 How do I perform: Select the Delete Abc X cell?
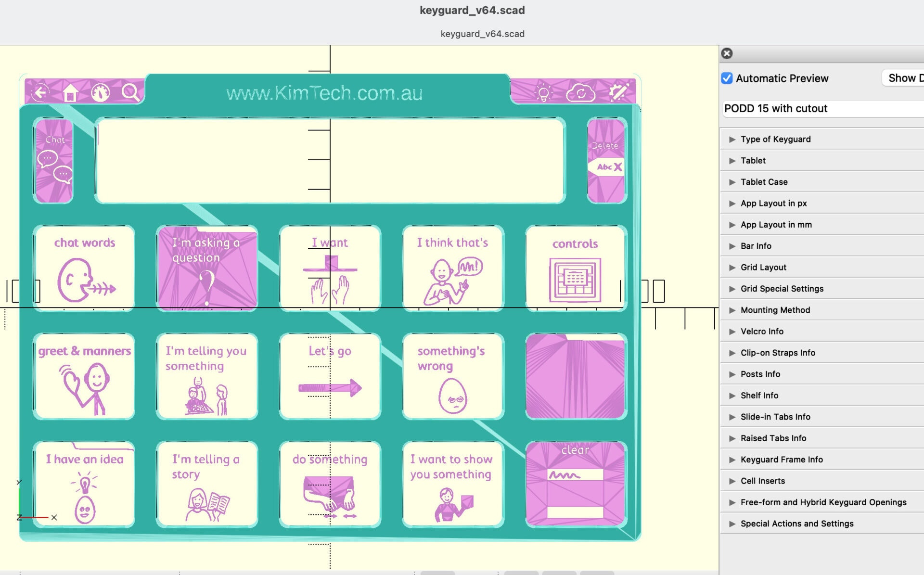(x=606, y=161)
